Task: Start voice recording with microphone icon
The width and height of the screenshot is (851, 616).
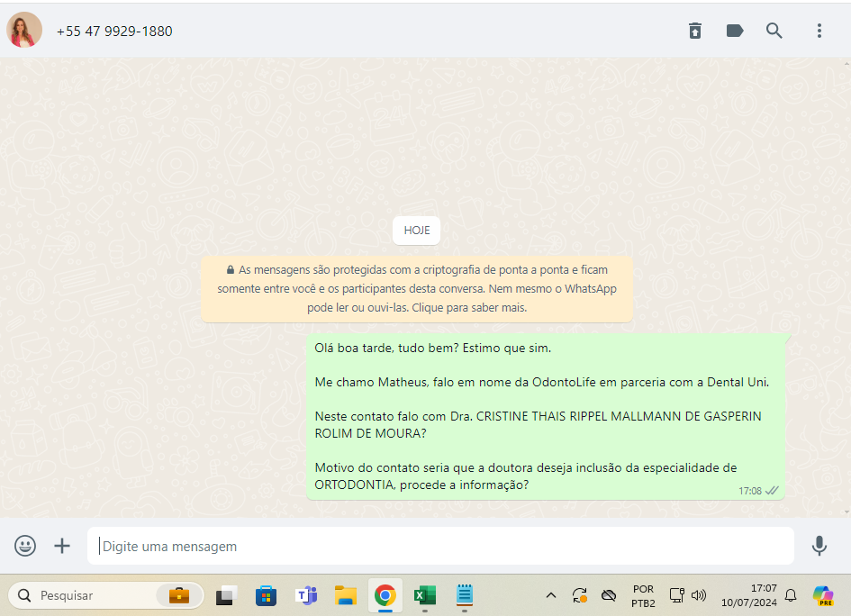Action: click(x=819, y=546)
